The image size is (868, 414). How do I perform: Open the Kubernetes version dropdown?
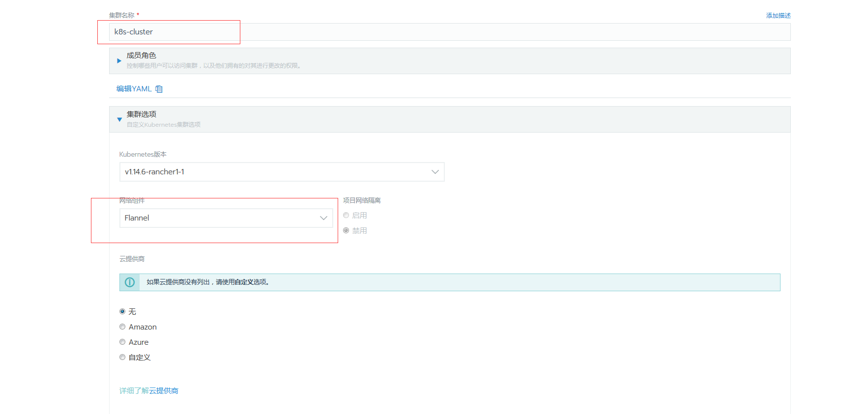282,172
